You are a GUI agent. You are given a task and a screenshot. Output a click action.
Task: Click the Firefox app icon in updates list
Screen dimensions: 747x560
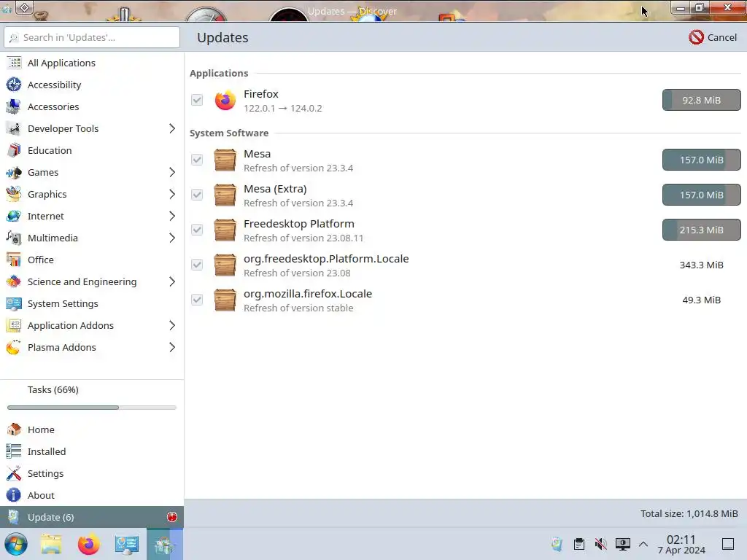tap(225, 100)
